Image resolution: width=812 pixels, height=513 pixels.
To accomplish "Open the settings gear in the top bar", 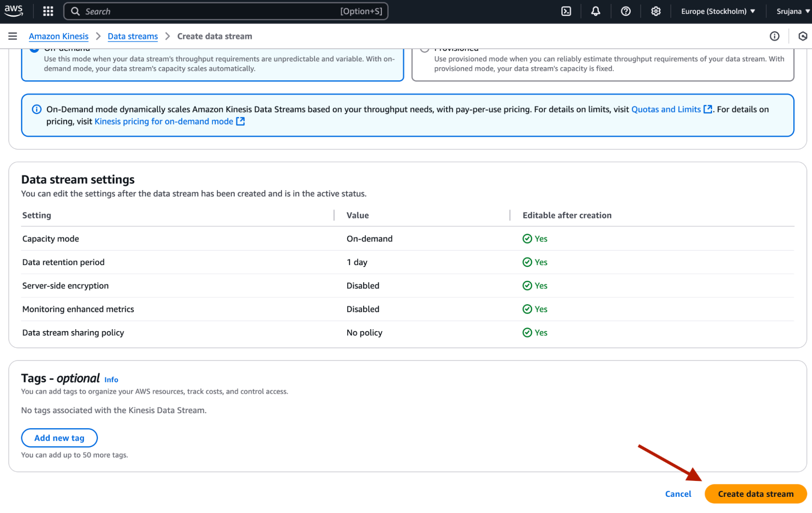I will coord(656,11).
